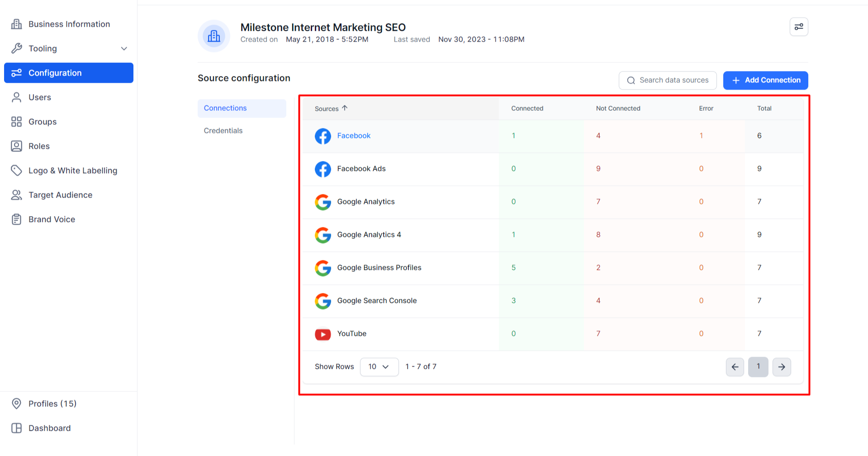Click the Facebook logo in Facebook Ads row
The width and height of the screenshot is (868, 456).
[323, 169]
